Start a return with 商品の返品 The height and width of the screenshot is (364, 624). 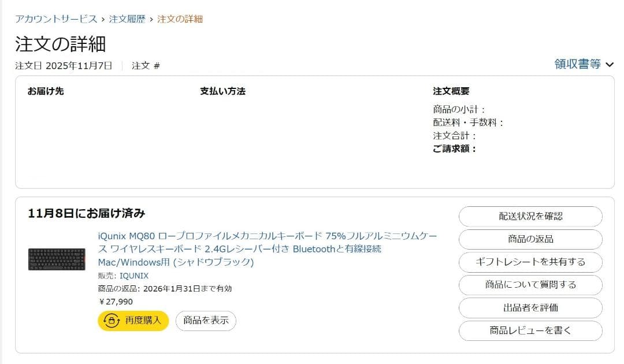530,239
